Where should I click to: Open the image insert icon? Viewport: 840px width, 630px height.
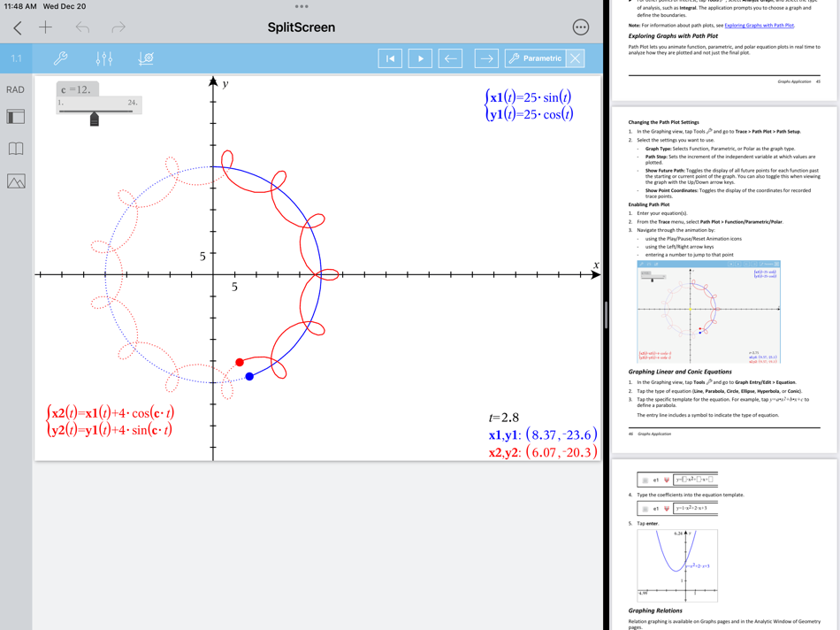tap(16, 181)
